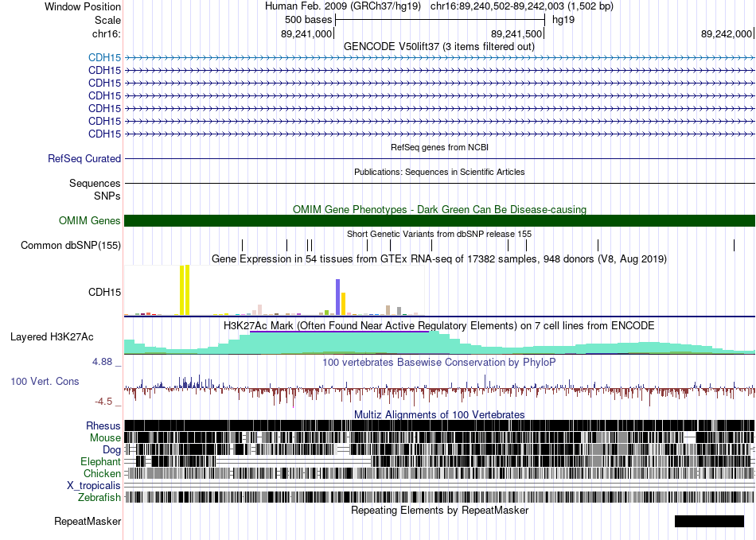Click the 89,241,500 ruler position
The width and height of the screenshot is (756, 540).
(x=516, y=33)
